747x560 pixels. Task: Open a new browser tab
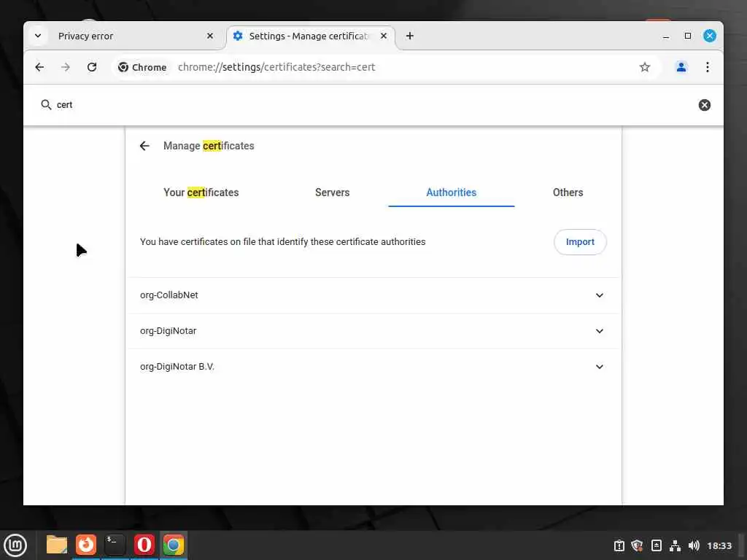(410, 36)
